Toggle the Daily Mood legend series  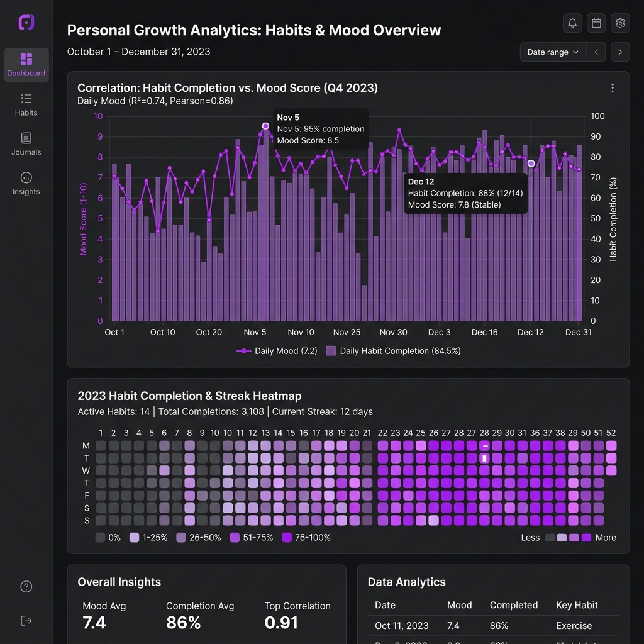(277, 351)
